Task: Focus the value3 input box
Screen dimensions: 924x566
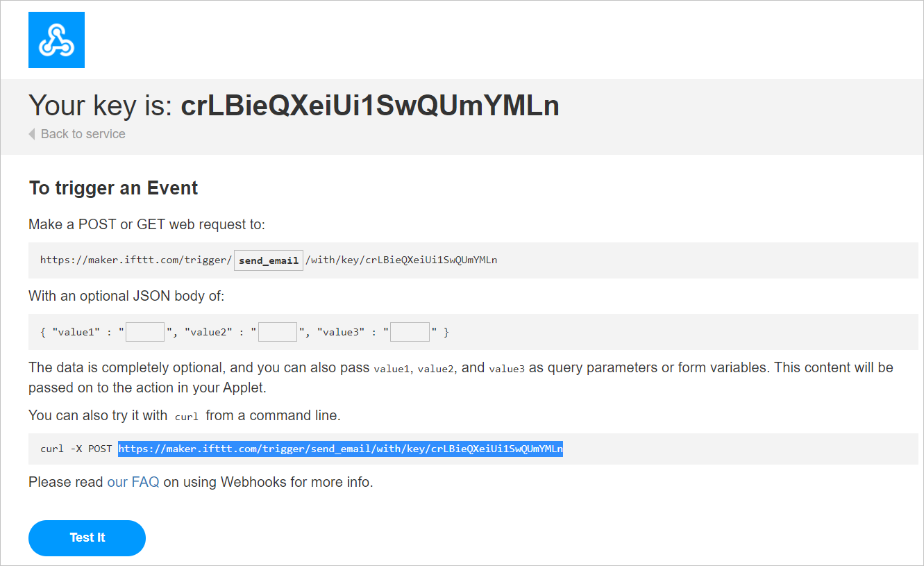Action: (x=410, y=332)
